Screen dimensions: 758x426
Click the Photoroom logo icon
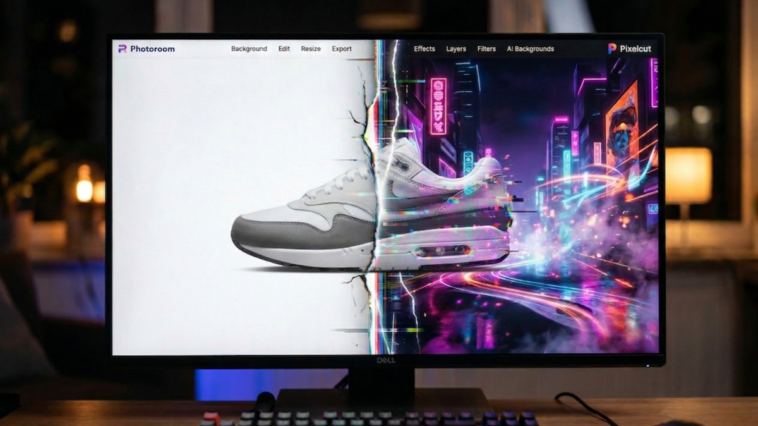(x=122, y=48)
